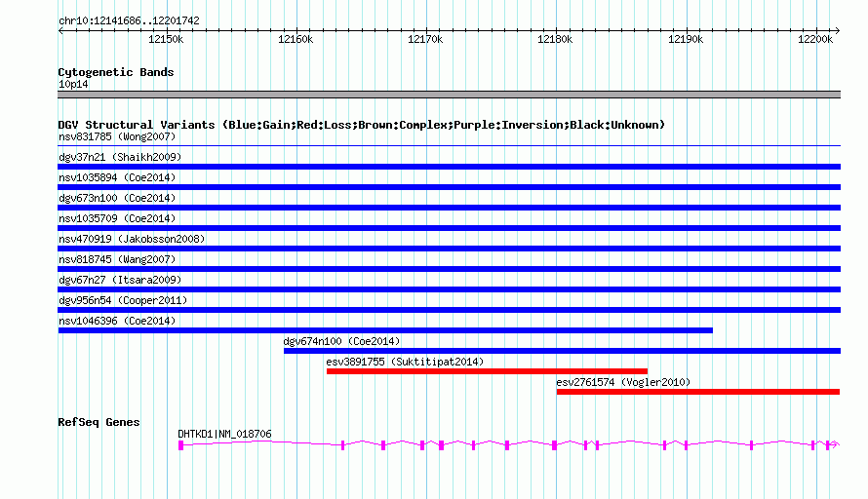Open variant nsv1046396 (Coe2014) label
Viewport: 868px width, 499px height.
[x=117, y=321]
